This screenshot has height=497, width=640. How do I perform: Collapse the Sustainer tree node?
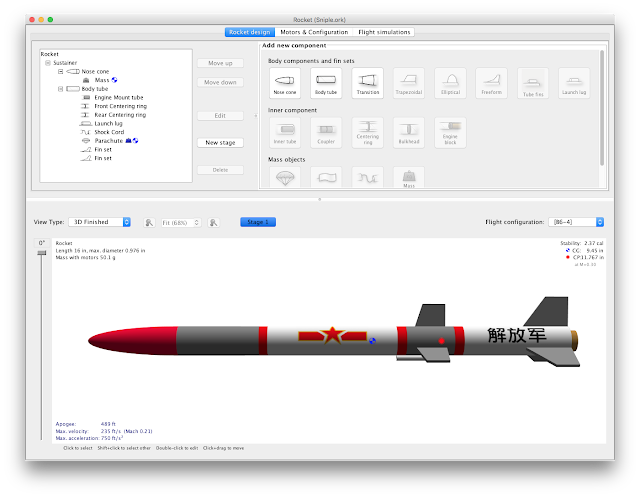pos(48,63)
